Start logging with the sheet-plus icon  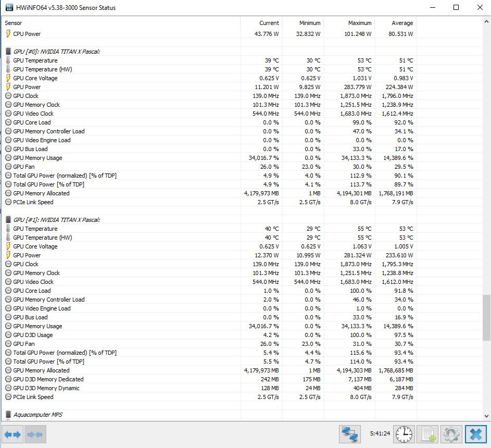428,434
